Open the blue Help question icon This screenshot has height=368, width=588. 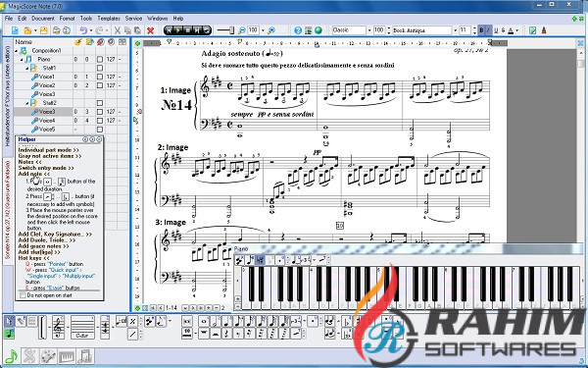click(x=298, y=30)
